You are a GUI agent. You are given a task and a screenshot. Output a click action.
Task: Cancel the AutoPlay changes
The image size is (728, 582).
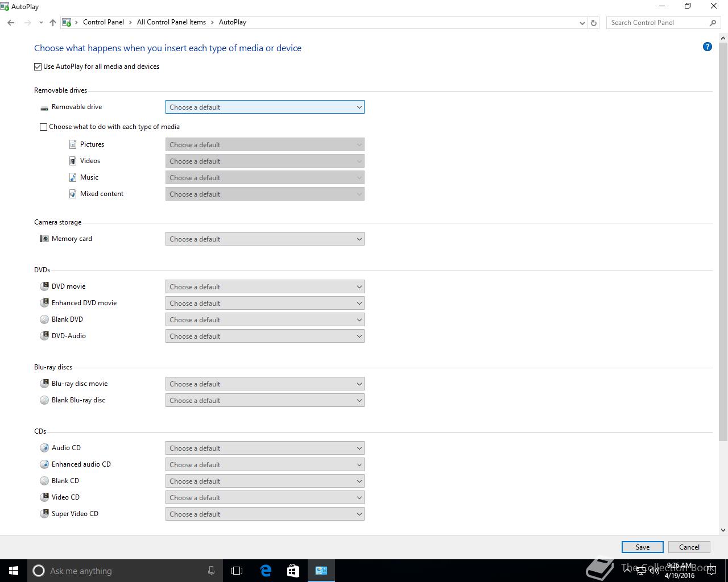pyautogui.click(x=689, y=547)
